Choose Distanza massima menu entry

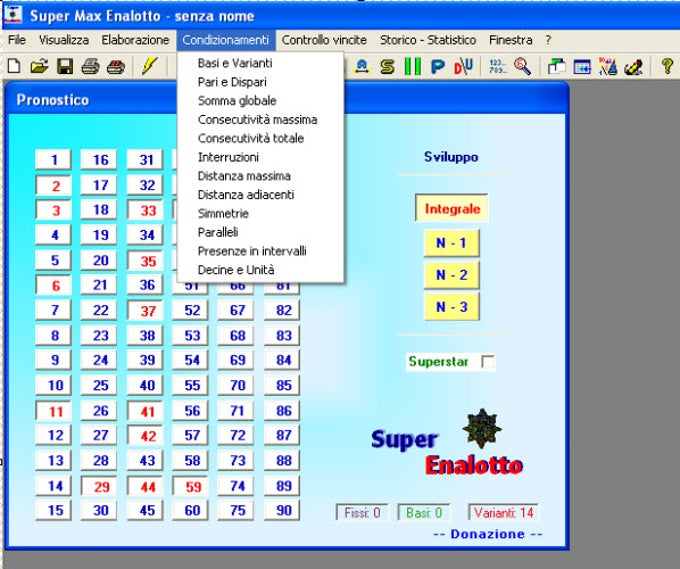(260, 176)
